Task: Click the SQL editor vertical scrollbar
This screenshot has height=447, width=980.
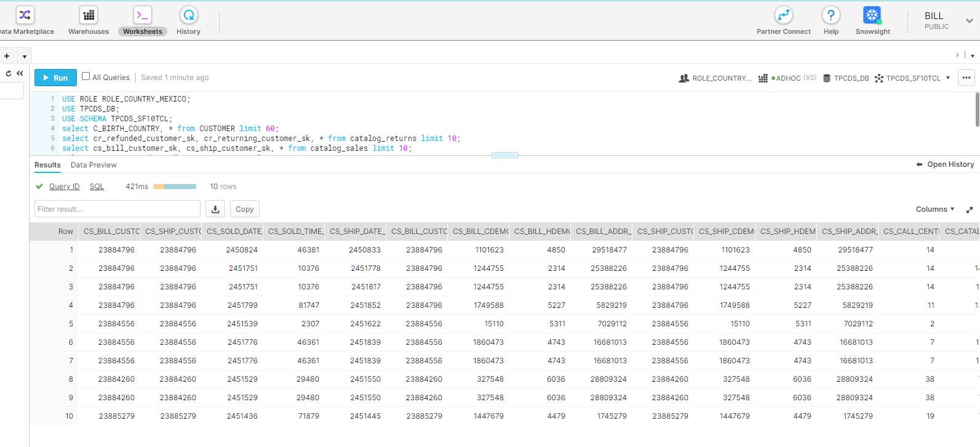Action: (x=978, y=110)
